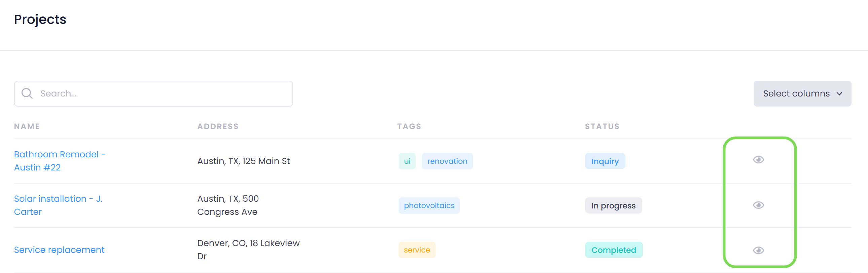
Task: Select the 'photovoltaics' tag
Action: pos(429,205)
